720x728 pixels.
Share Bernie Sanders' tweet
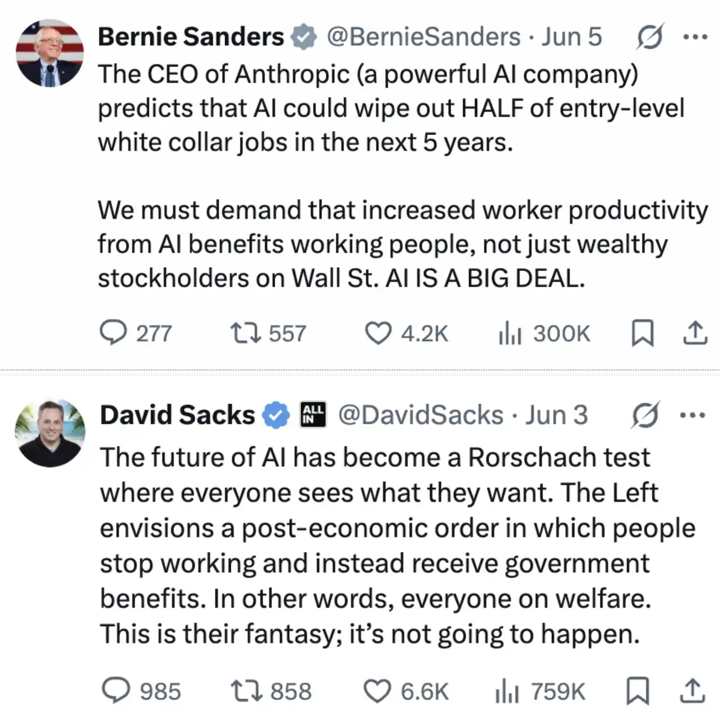(x=695, y=333)
